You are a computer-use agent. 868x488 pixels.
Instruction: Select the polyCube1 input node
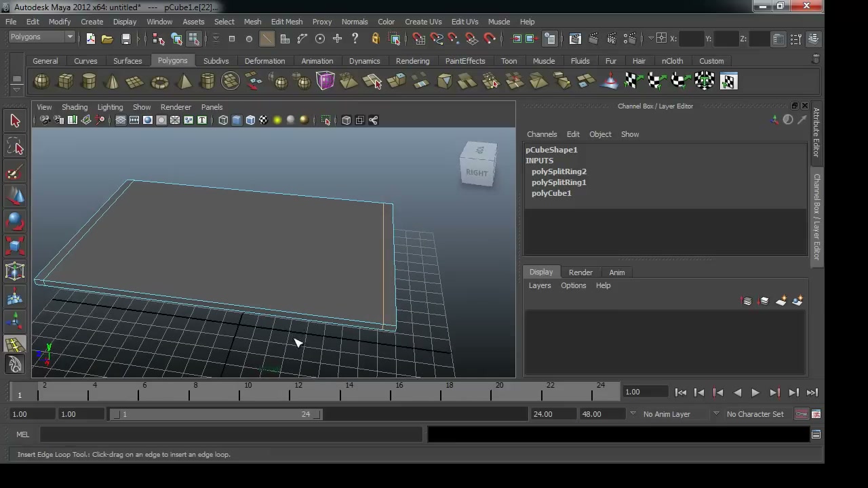551,193
